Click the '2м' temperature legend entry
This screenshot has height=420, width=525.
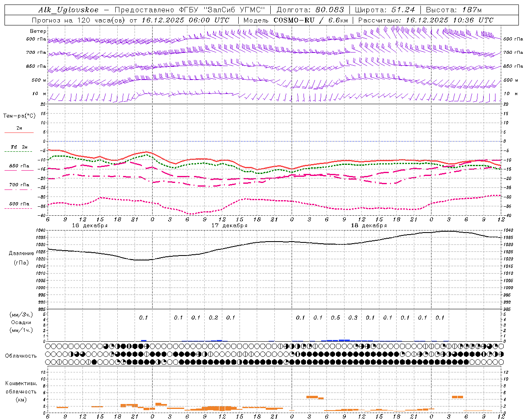19,128
